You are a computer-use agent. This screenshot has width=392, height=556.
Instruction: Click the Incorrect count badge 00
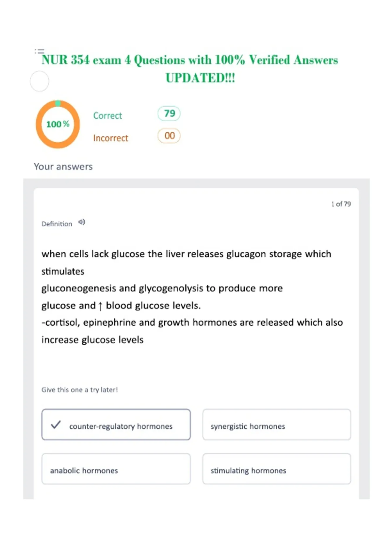169,136
